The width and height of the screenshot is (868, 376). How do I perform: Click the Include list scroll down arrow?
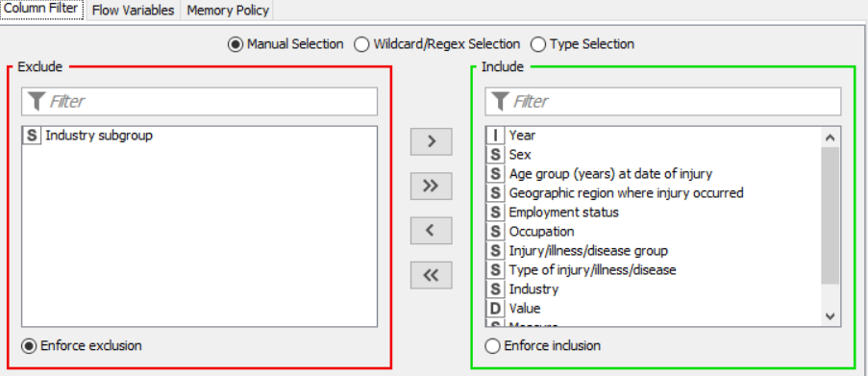pyautogui.click(x=830, y=316)
